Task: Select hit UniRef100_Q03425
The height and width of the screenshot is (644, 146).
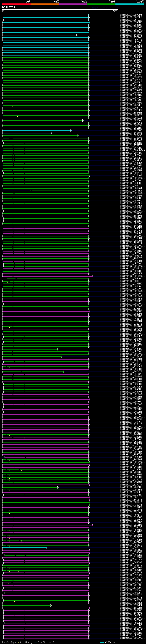Action: pos(131,547)
